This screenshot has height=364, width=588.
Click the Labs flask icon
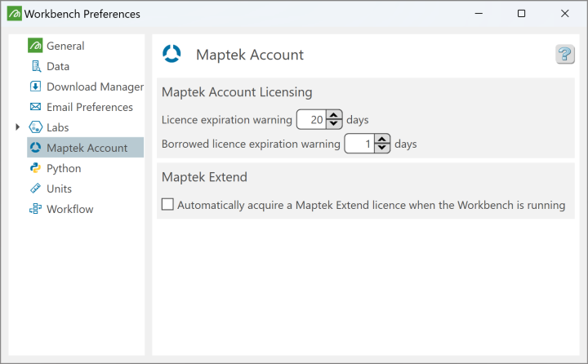tap(35, 127)
